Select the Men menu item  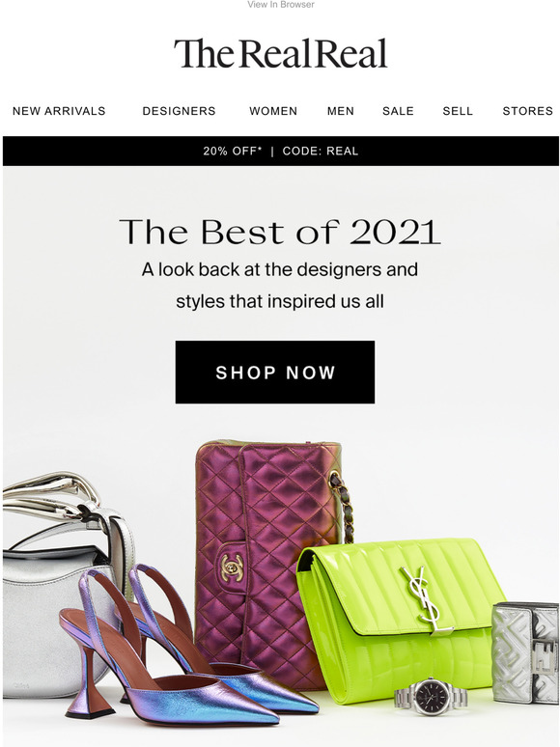coord(340,111)
